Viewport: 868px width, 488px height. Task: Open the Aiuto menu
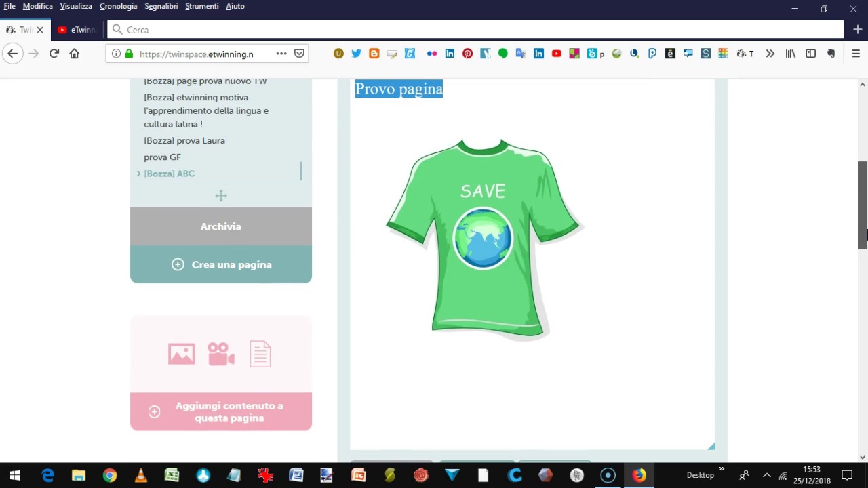[235, 6]
